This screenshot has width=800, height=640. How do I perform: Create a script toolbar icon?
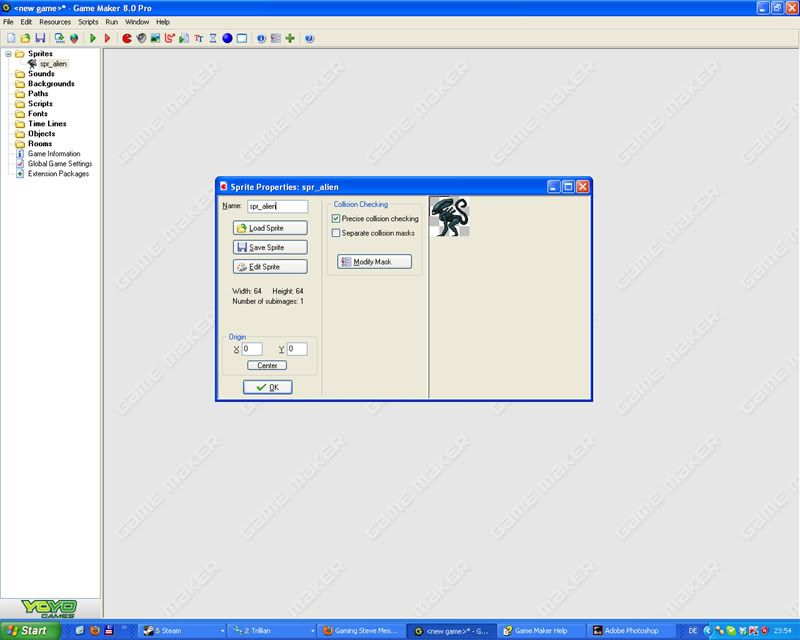(184, 38)
